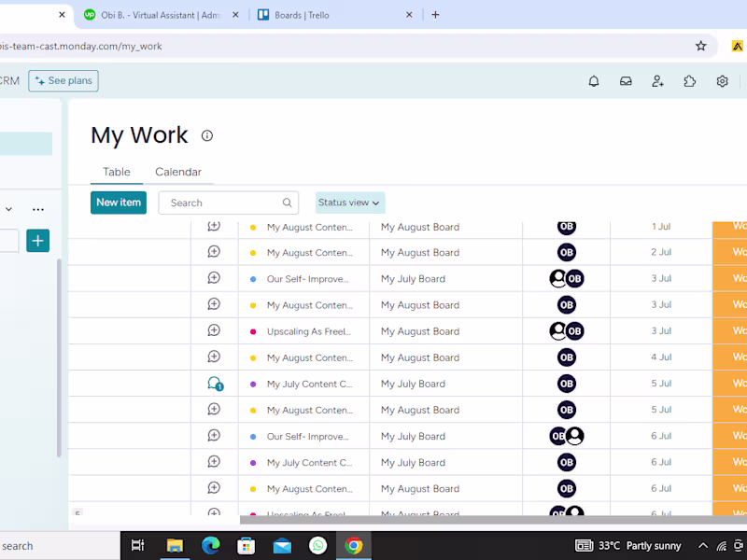Open the Status view dropdown
Image resolution: width=747 pixels, height=560 pixels.
coord(349,203)
